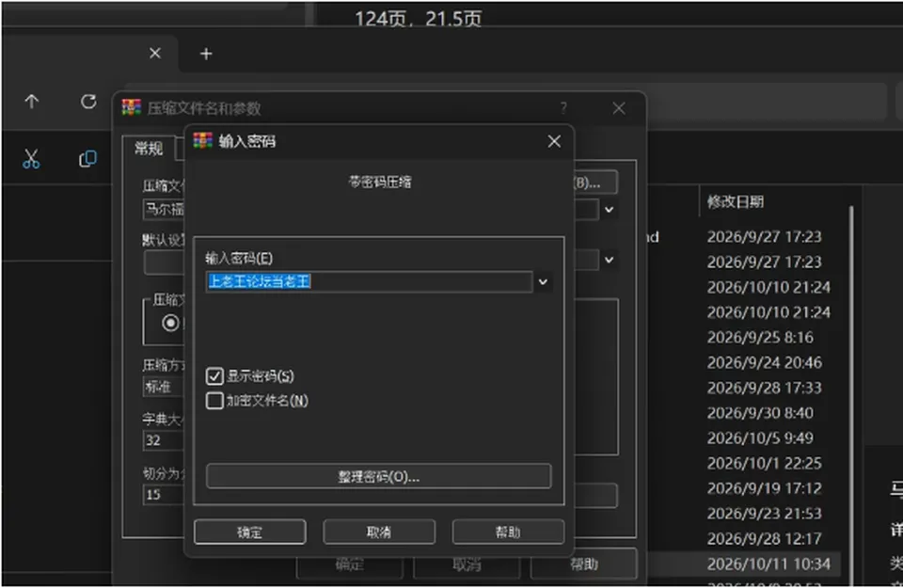Select the row dated 2026/10/1 22:25
The width and height of the screenshot is (903, 588).
coord(764,464)
